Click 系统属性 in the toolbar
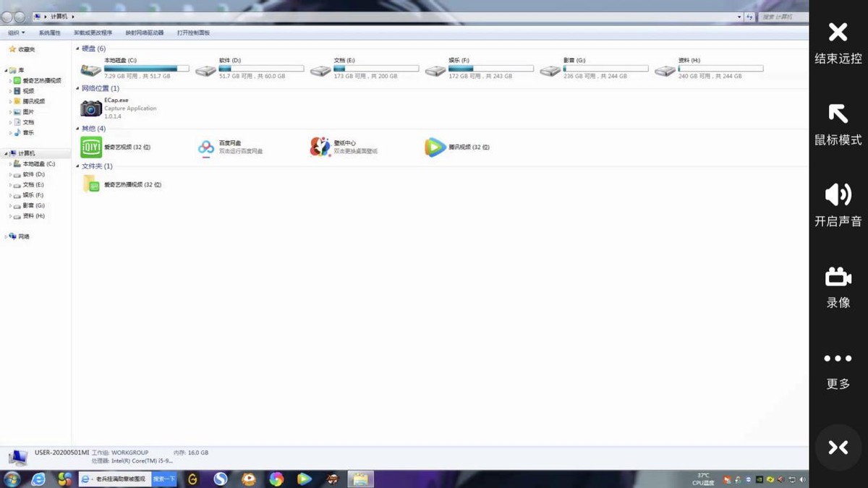 (x=50, y=33)
